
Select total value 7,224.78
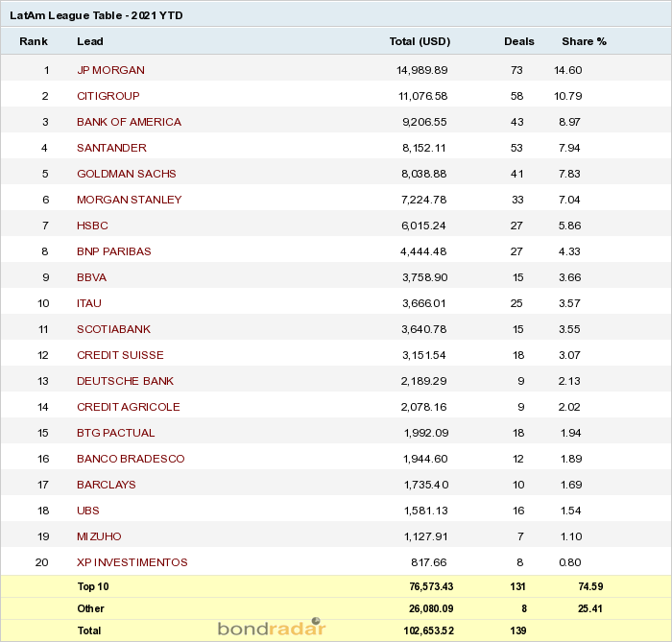pos(424,200)
